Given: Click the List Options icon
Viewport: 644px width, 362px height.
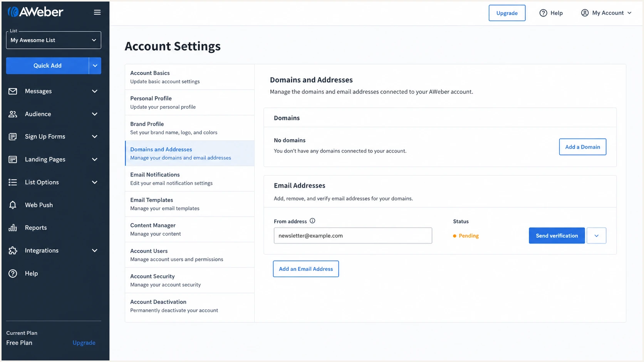Looking at the screenshot, I should 13,182.
